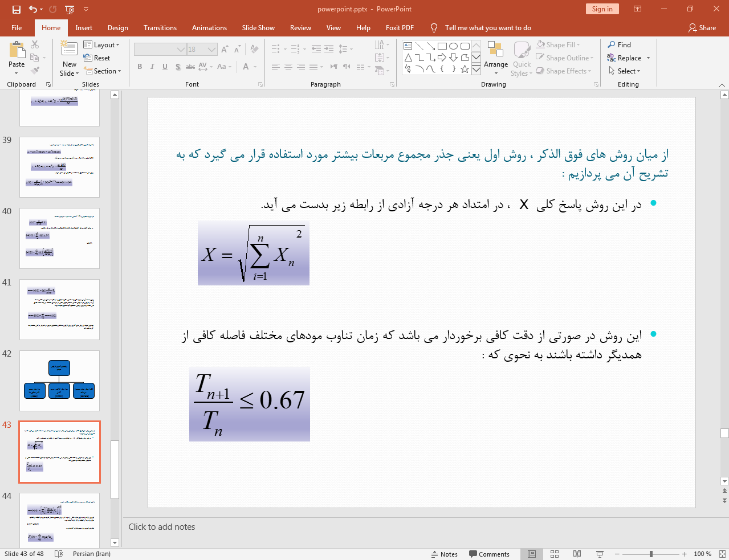
Task: Click to add notes field
Action: pos(422,527)
